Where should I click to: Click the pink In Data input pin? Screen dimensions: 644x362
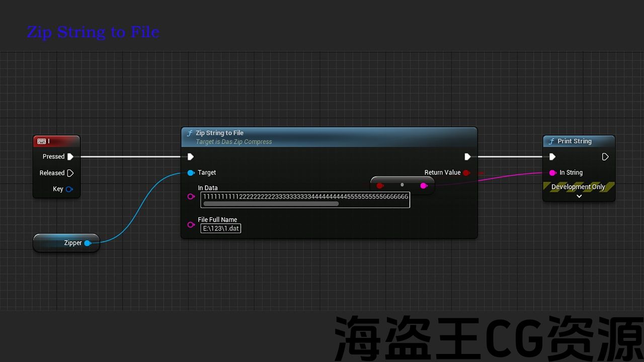point(191,197)
